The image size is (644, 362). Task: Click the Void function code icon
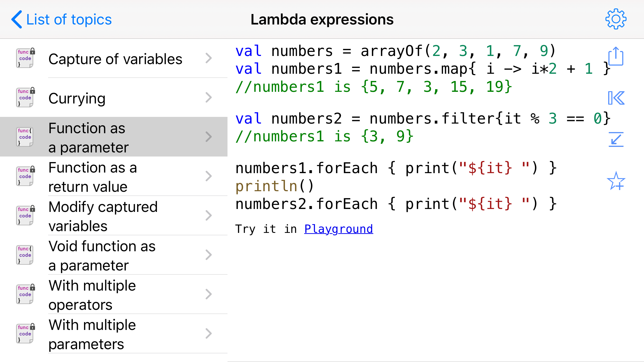tap(25, 255)
